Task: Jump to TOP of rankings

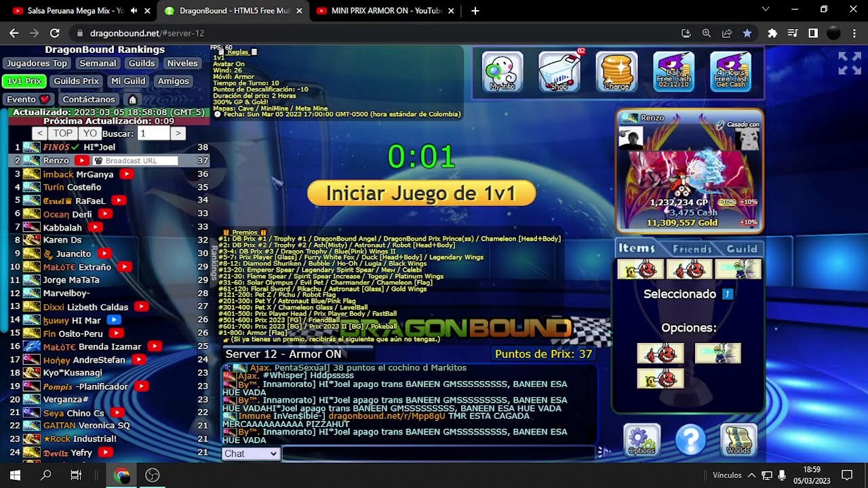Action: click(x=63, y=134)
